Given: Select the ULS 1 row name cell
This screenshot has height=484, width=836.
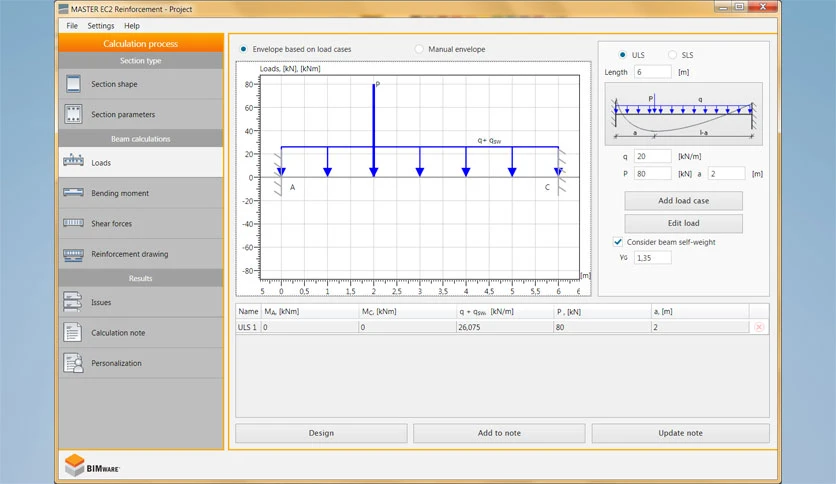Looking at the screenshot, I should click(247, 327).
